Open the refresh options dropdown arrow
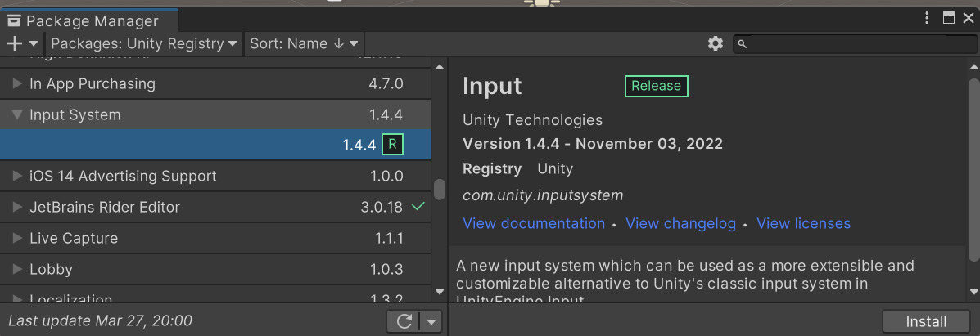 point(431,321)
